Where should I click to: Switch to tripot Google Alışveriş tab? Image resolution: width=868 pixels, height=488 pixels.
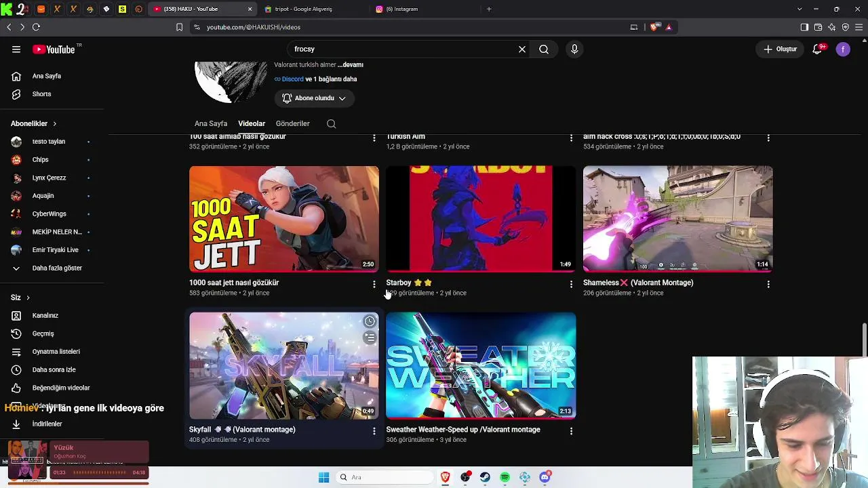[x=313, y=9]
